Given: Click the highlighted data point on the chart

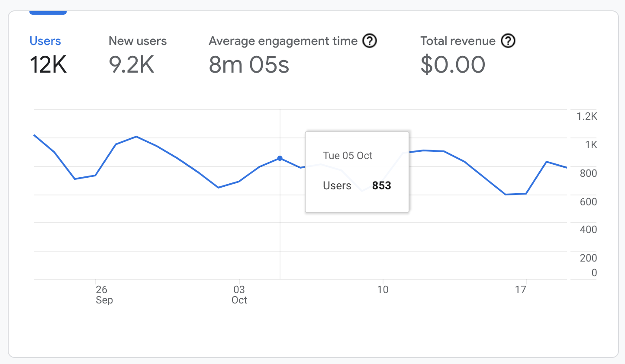Looking at the screenshot, I should coord(280,158).
